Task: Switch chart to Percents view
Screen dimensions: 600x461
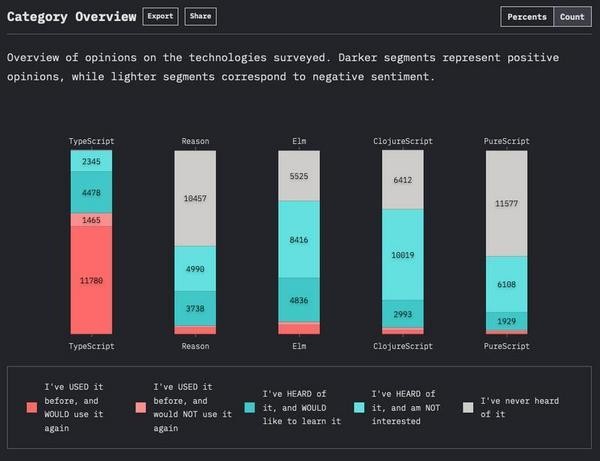Action: pyautogui.click(x=527, y=17)
